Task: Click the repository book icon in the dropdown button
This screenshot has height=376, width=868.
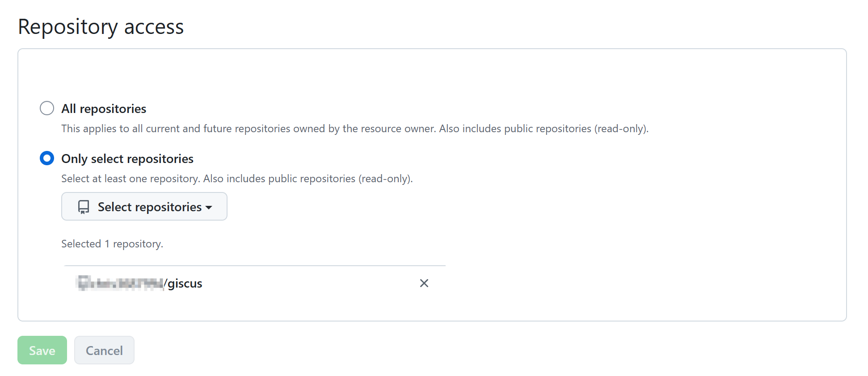Action: (84, 207)
